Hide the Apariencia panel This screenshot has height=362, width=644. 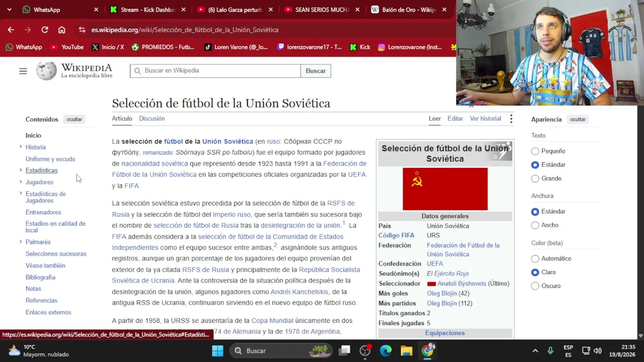578,120
